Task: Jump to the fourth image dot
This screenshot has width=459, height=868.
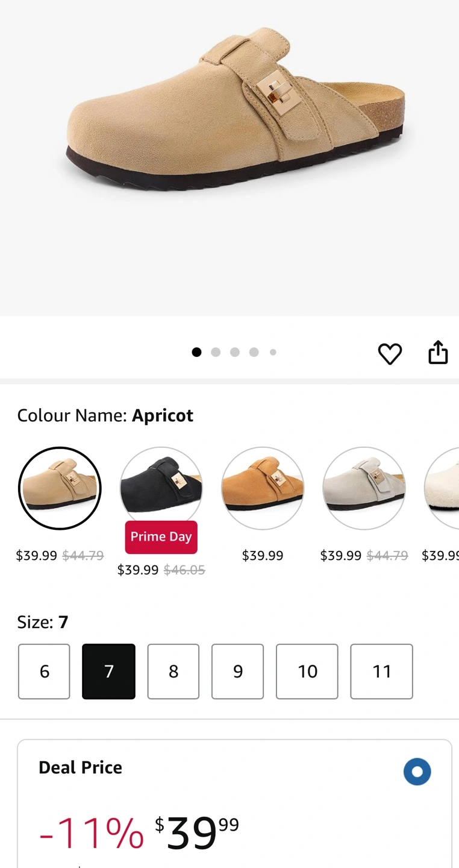Action: (x=254, y=353)
